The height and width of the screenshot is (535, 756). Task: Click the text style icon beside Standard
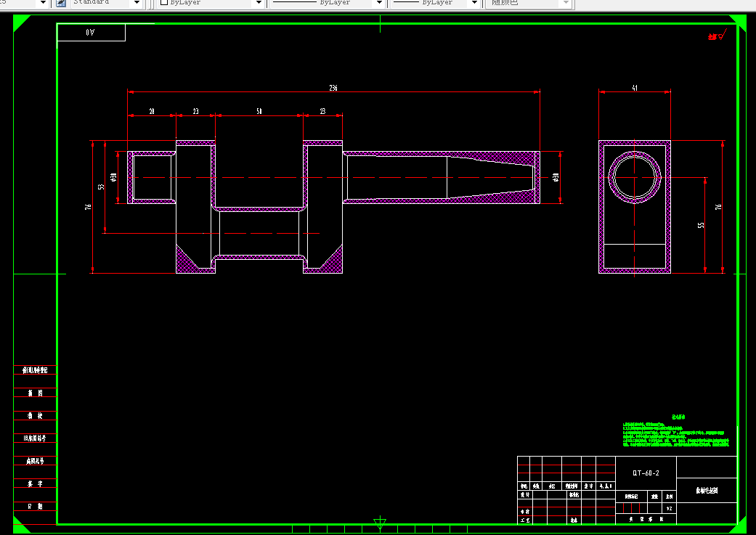61,3
